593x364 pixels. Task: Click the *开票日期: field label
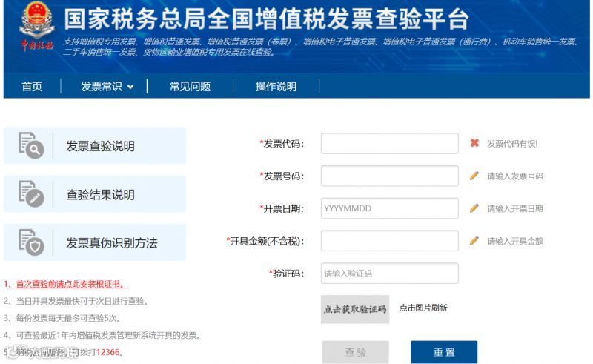tap(282, 209)
